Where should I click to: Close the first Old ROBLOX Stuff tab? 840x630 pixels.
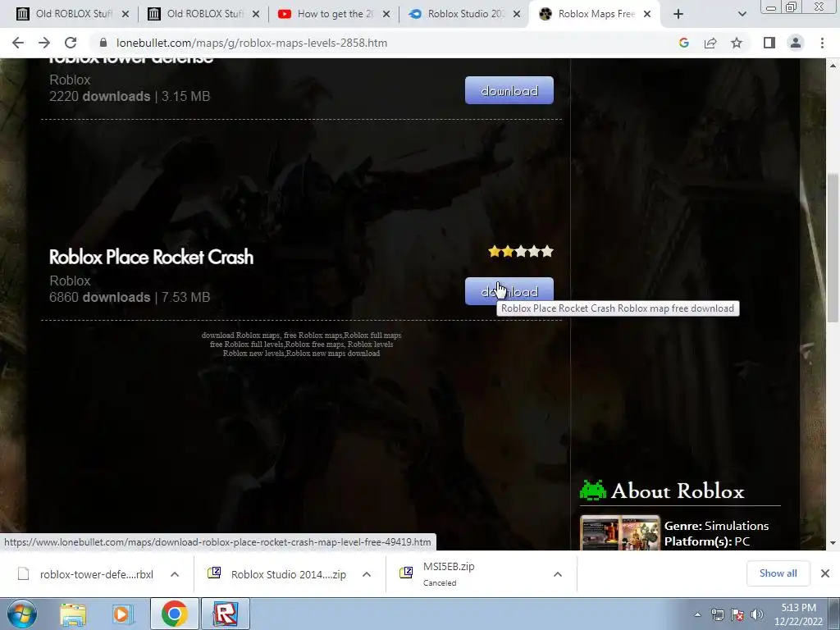(x=126, y=14)
